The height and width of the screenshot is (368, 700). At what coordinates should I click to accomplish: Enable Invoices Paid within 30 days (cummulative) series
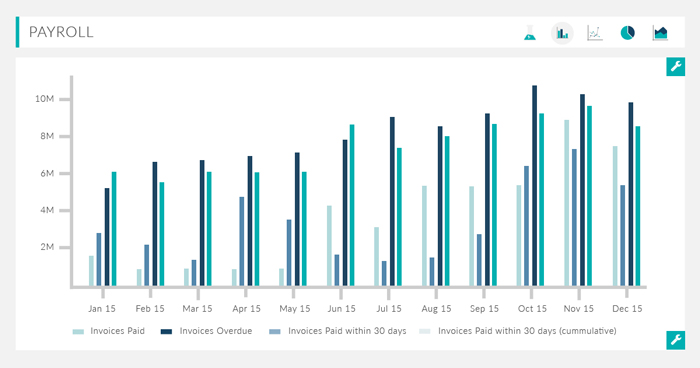[x=518, y=331]
